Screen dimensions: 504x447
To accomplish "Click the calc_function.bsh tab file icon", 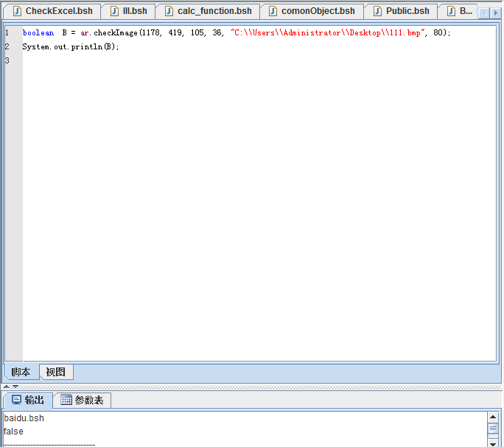I will pos(169,11).
